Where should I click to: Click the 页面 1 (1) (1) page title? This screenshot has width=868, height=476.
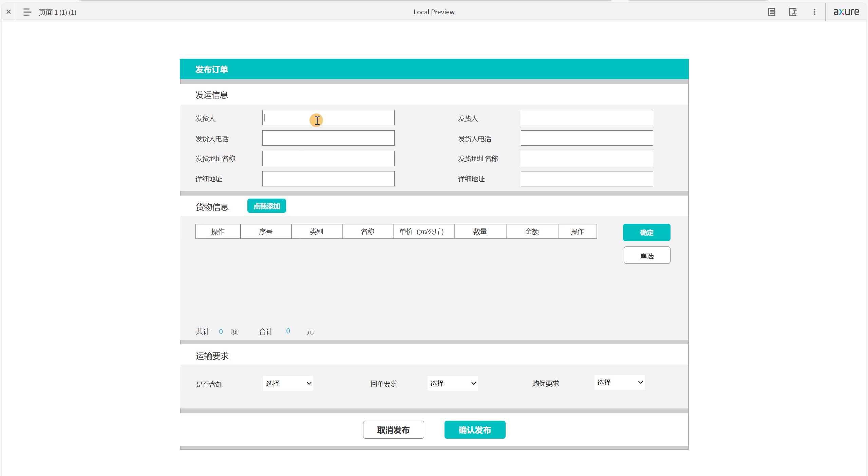57,12
